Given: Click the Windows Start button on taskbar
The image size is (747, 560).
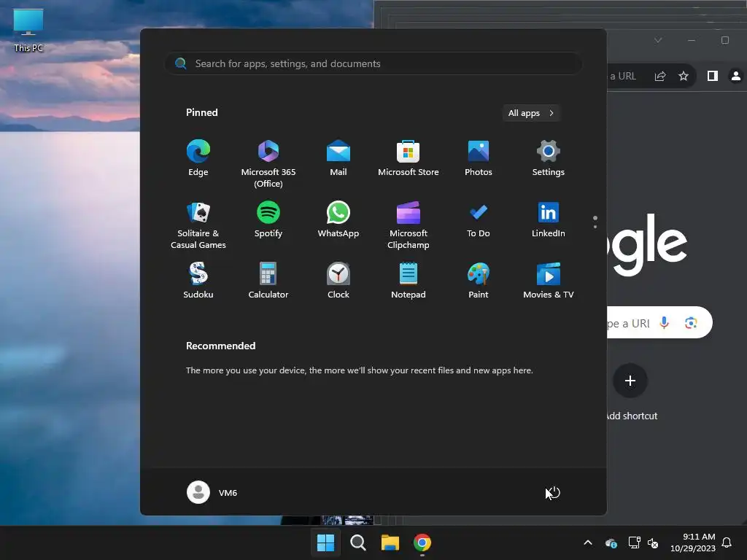Looking at the screenshot, I should point(326,542).
